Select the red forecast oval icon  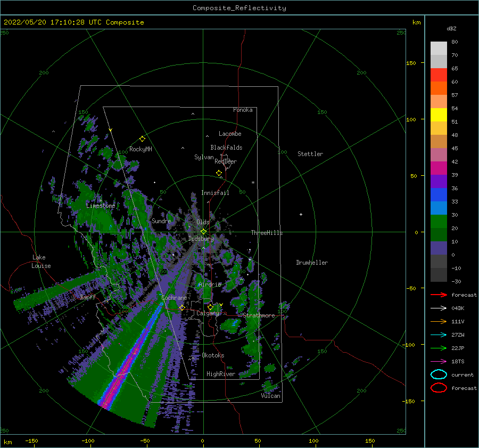tap(439, 388)
